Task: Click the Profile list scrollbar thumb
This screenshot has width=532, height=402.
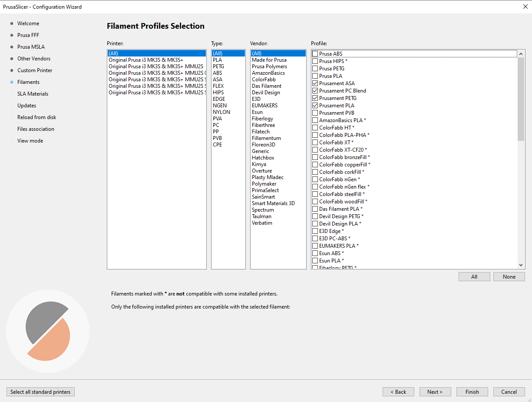Action: pyautogui.click(x=521, y=99)
